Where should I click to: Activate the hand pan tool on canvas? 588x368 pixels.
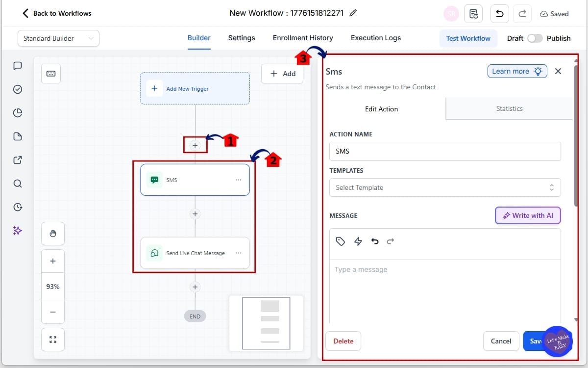[52, 234]
